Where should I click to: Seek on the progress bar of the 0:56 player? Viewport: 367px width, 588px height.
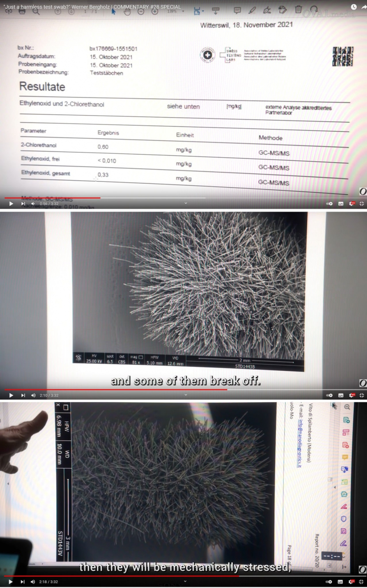[147, 198]
